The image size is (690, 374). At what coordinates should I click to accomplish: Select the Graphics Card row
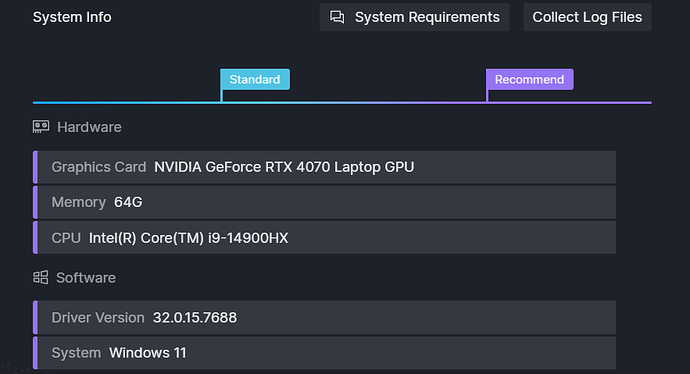pos(324,167)
